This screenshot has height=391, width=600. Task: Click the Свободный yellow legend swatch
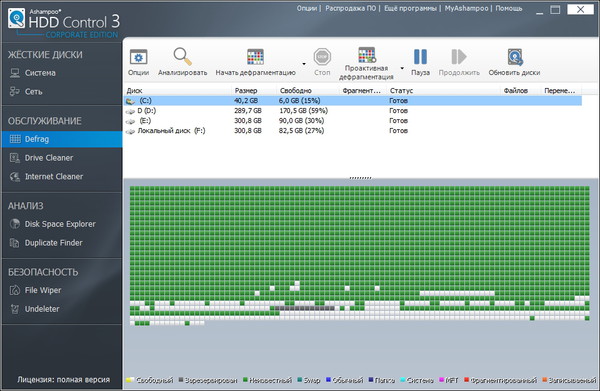[130, 380]
